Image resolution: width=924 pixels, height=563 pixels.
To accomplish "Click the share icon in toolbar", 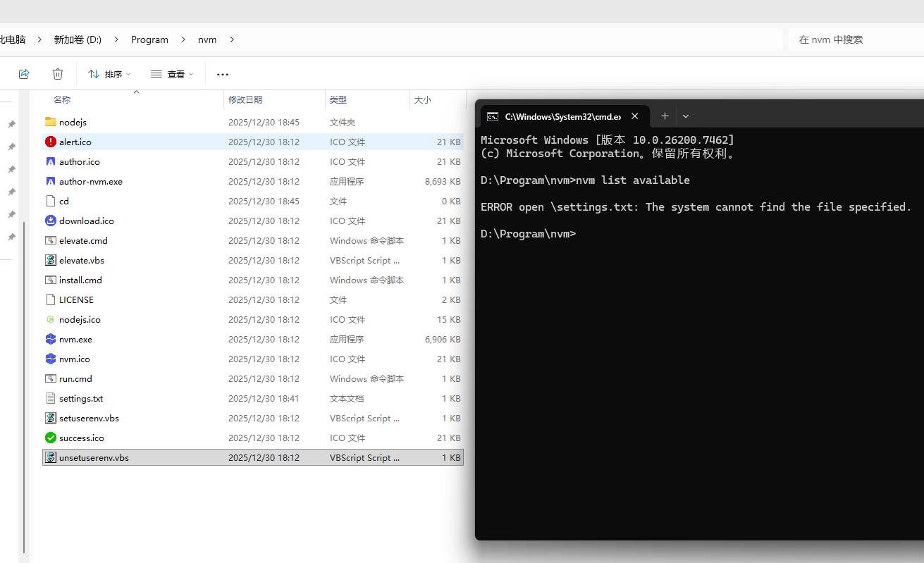I will 24,74.
